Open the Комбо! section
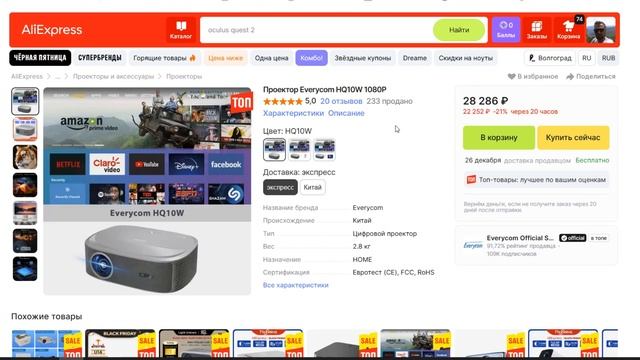640x360 pixels. [311, 58]
